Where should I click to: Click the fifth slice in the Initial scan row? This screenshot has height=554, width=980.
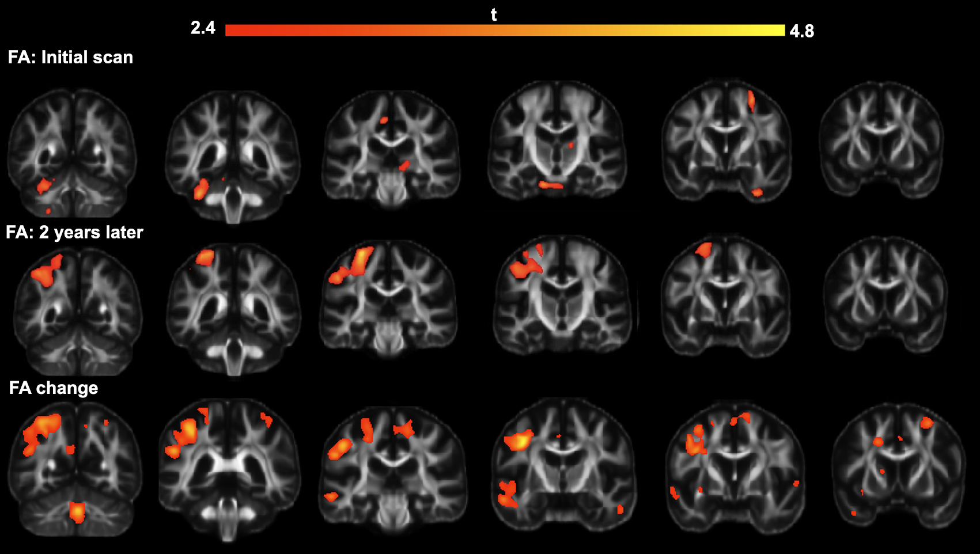click(726, 141)
